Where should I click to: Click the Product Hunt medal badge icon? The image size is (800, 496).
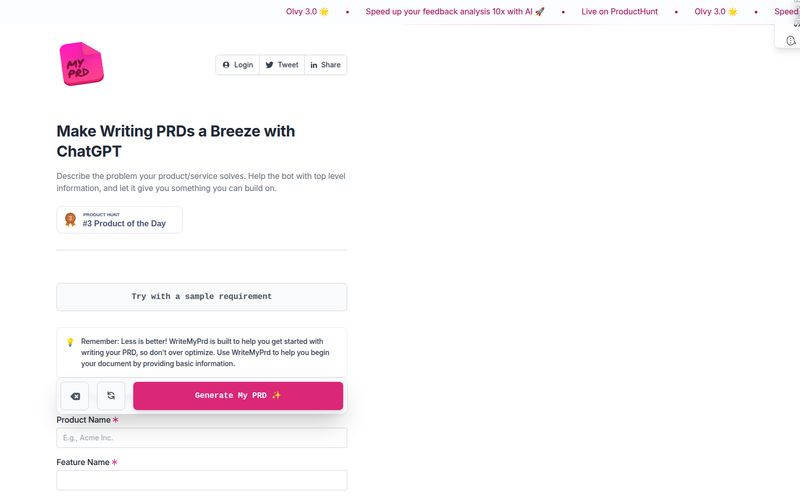point(70,219)
